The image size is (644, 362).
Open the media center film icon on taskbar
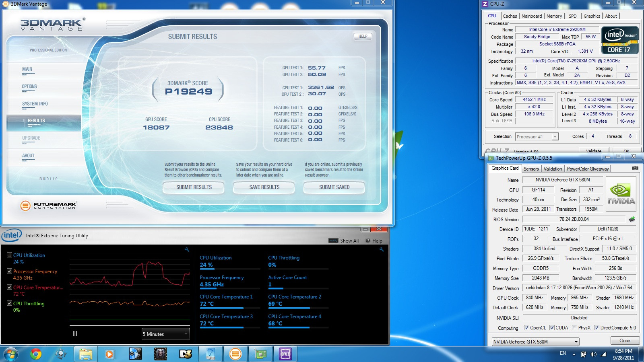[135, 354]
